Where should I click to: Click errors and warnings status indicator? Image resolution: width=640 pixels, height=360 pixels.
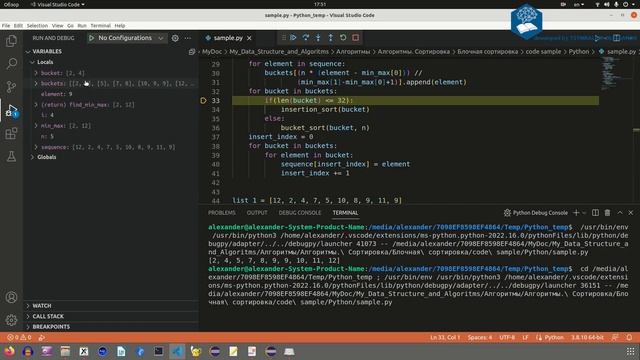click(x=19, y=338)
